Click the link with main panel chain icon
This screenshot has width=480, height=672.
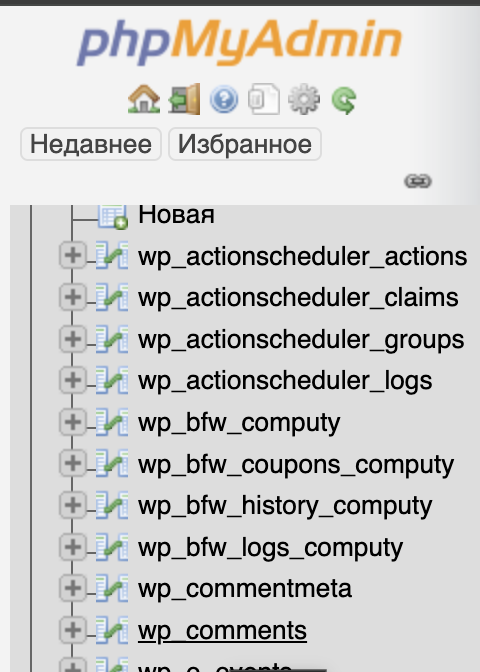click(418, 181)
